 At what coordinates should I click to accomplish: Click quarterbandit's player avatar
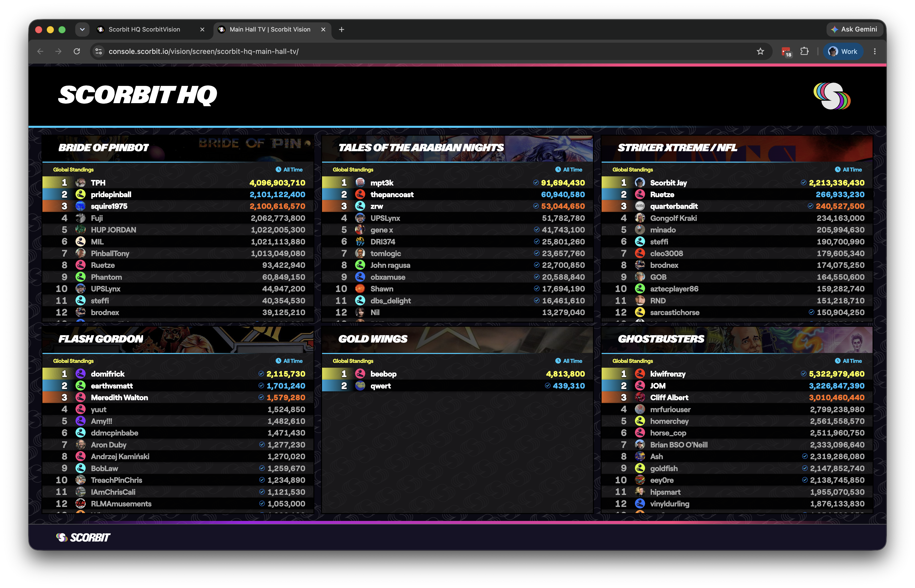tap(640, 206)
